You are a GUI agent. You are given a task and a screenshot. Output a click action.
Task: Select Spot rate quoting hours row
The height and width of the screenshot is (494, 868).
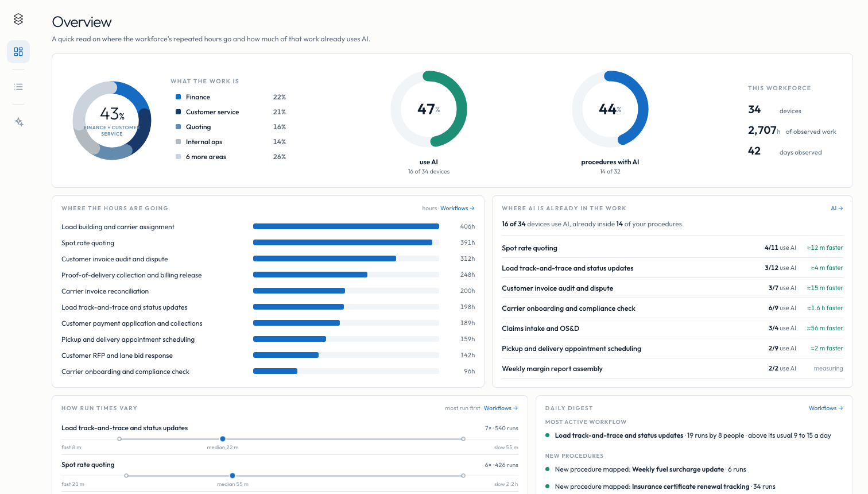click(268, 243)
